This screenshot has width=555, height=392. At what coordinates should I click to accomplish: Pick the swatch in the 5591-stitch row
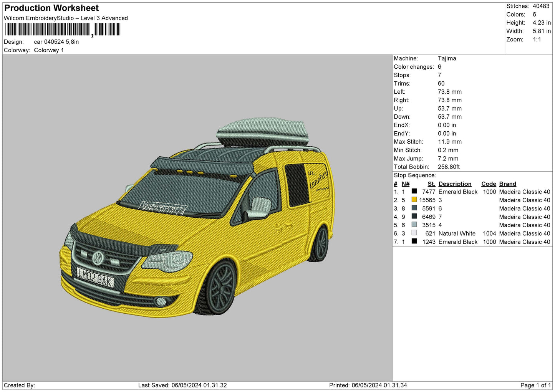(414, 208)
